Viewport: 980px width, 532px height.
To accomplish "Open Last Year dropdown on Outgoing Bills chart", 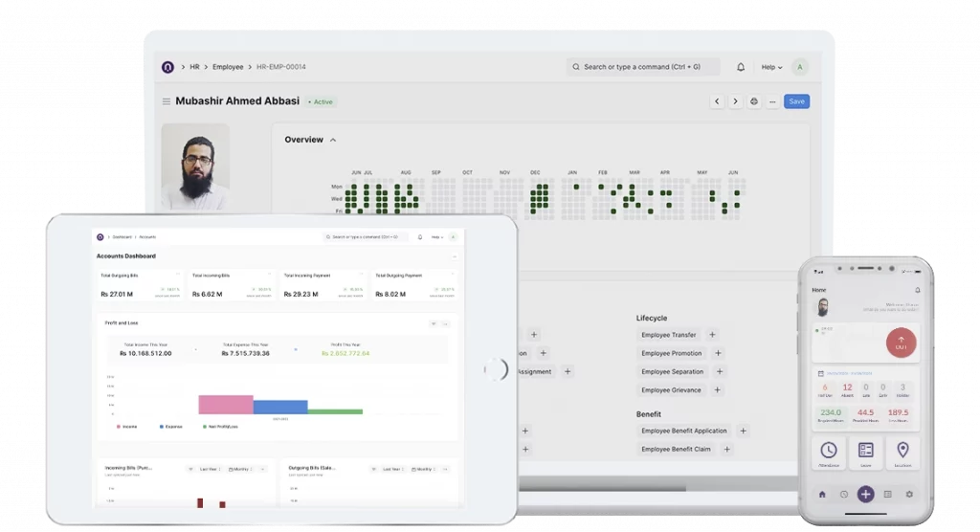I will click(393, 469).
